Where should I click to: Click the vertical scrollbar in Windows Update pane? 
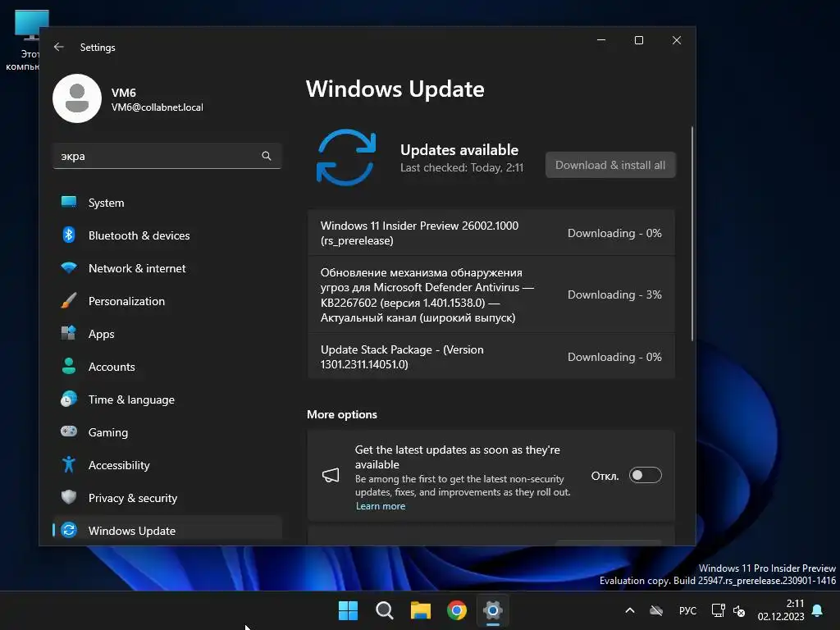tap(692, 233)
